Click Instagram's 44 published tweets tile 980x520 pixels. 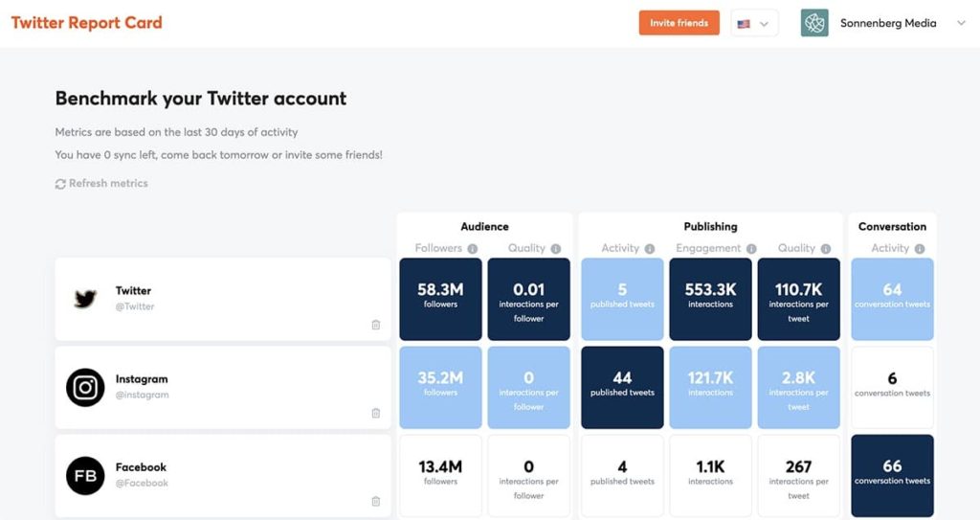click(622, 387)
